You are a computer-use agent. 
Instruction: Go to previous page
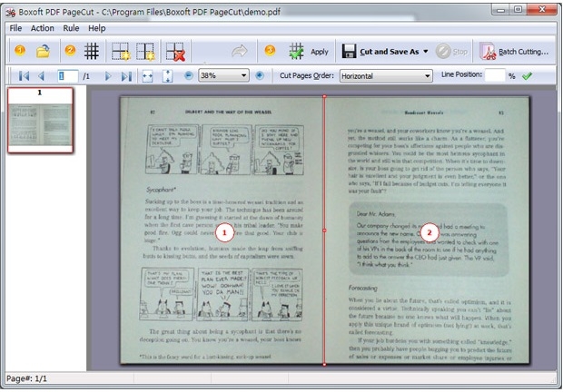tap(41, 76)
